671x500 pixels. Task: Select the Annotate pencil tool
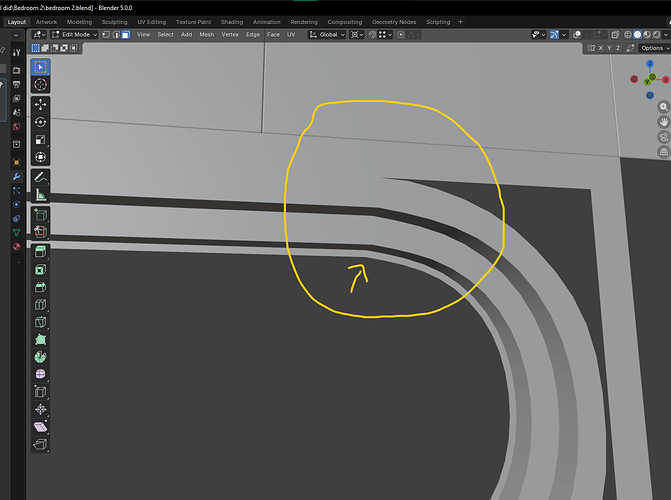[41, 177]
